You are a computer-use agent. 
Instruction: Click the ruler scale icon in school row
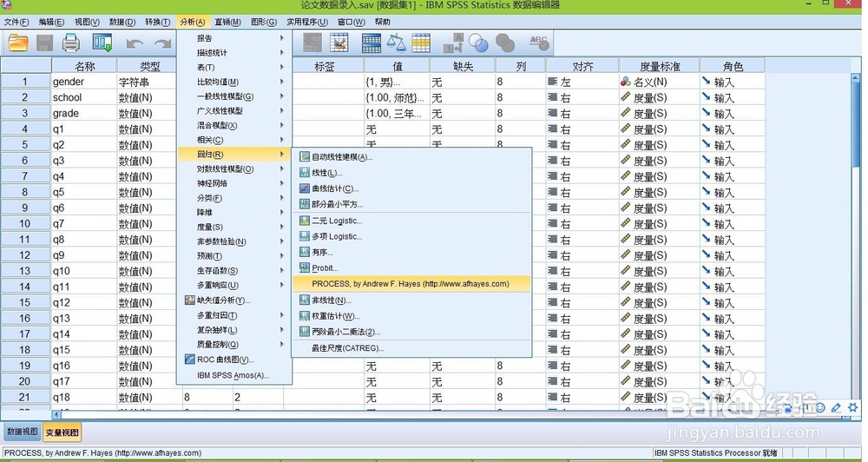[626, 97]
